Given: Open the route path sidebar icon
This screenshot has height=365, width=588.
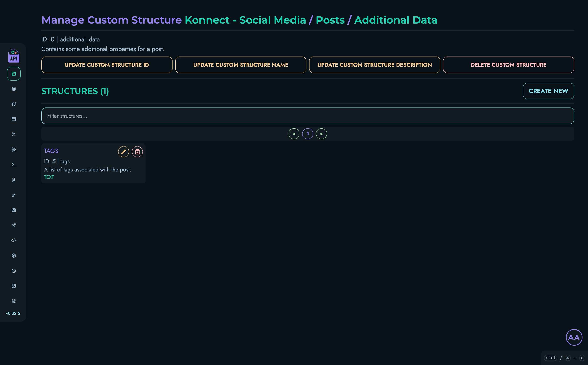Looking at the screenshot, I should point(14,104).
